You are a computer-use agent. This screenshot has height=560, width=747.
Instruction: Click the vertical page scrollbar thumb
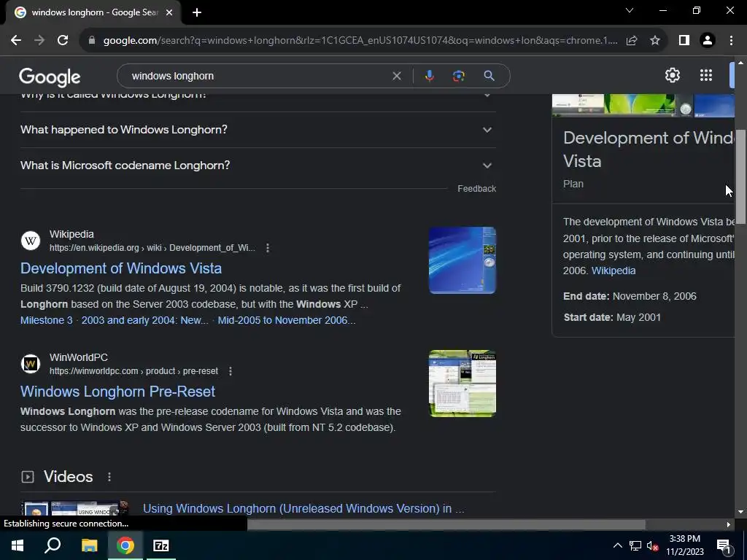click(x=740, y=176)
